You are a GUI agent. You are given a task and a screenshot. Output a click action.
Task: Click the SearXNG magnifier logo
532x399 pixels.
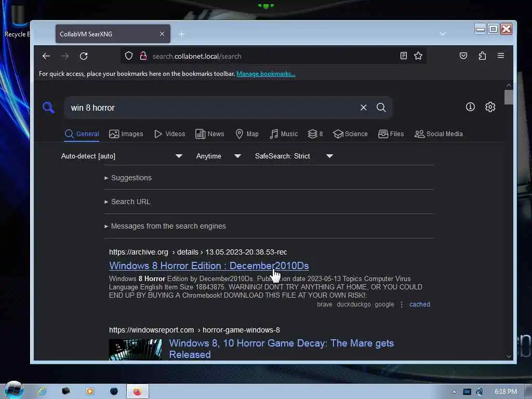pyautogui.click(x=48, y=108)
